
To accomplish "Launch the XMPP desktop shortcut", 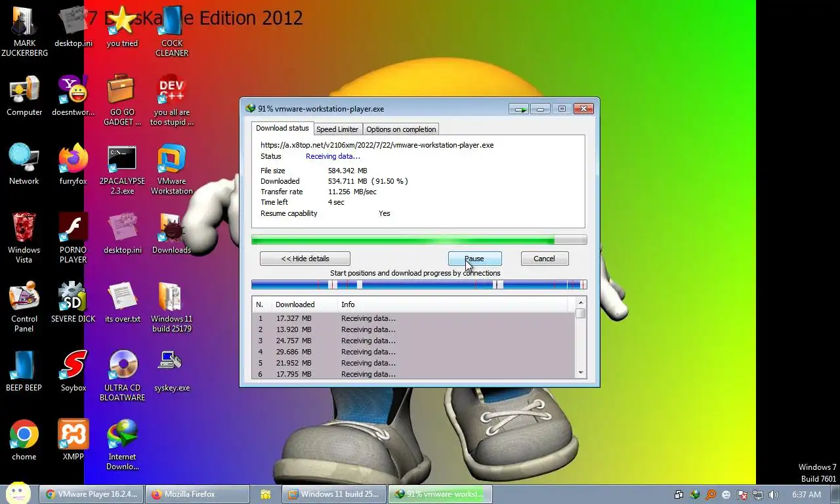I will click(73, 440).
